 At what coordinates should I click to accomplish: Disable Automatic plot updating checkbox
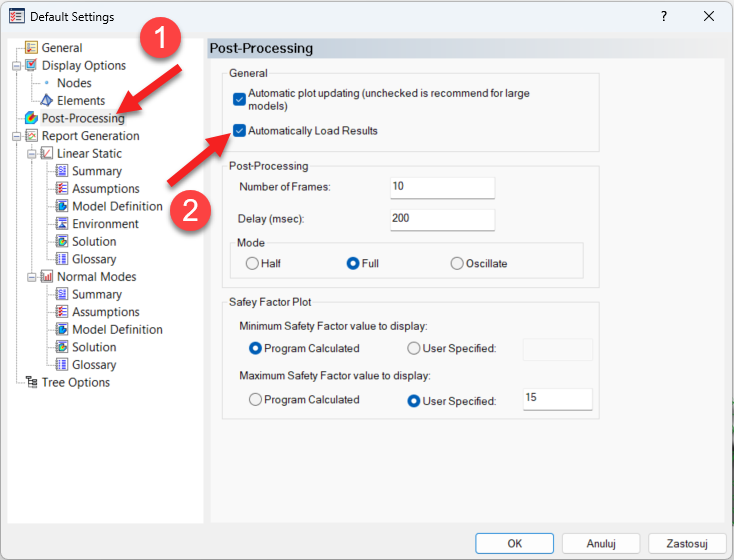pos(239,99)
